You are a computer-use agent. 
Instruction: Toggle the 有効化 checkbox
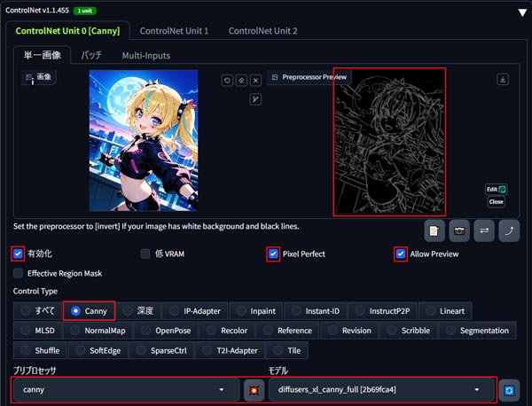(18, 254)
